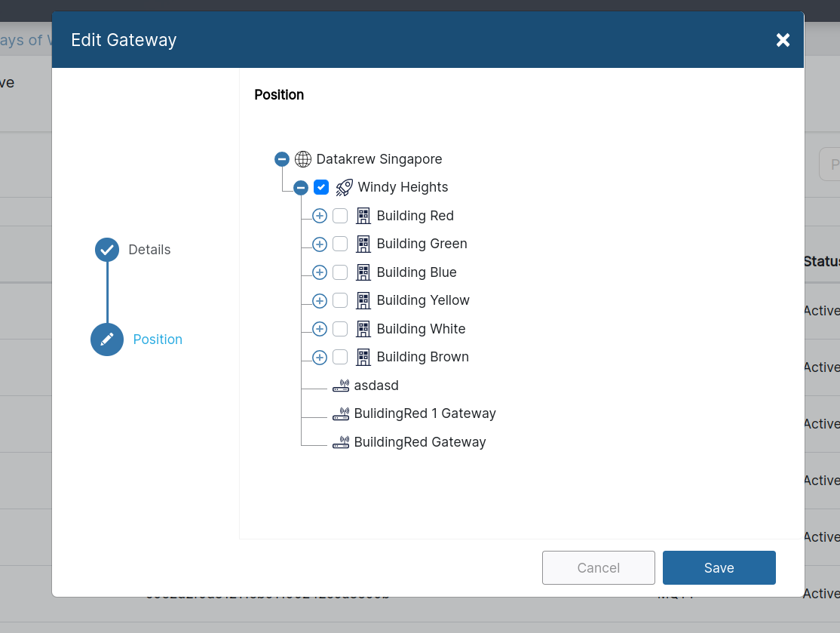840x633 pixels.
Task: Collapse the Datakrew Singapore tree node
Action: click(x=281, y=158)
